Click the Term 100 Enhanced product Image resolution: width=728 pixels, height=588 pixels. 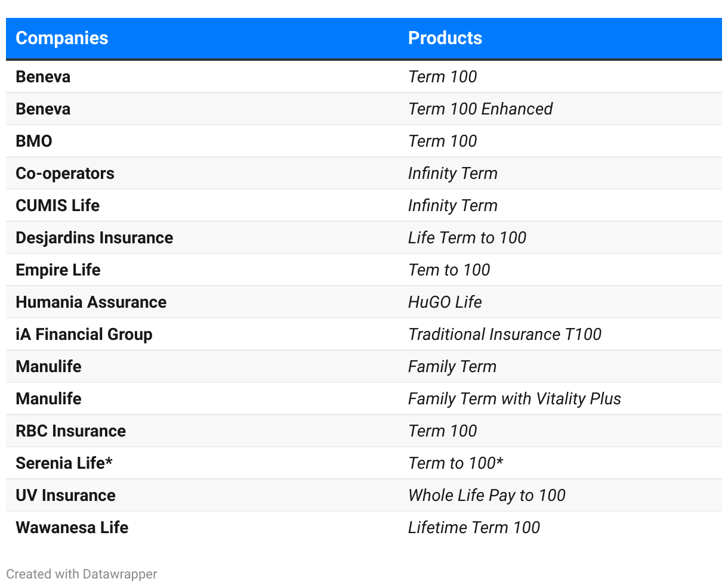(480, 109)
